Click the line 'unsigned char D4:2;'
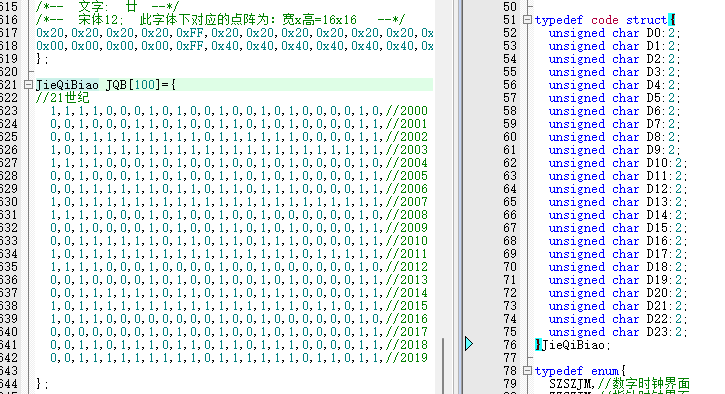 pos(614,85)
